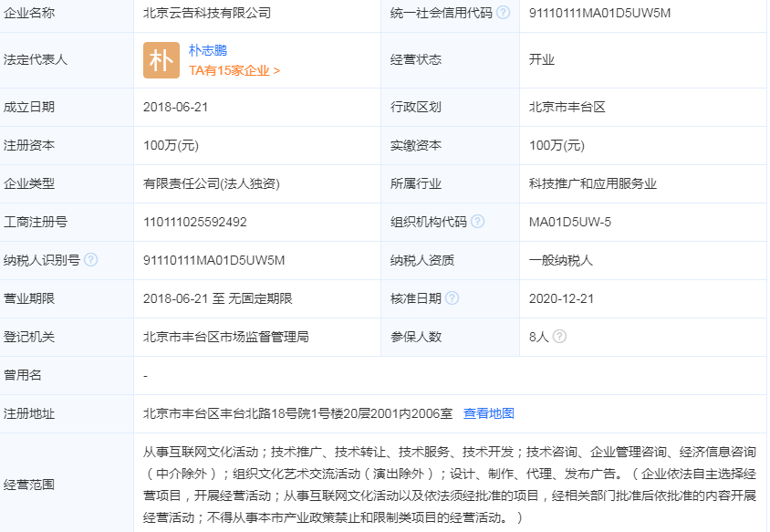
Task: Click 成立日期 label
Action: click(29, 107)
